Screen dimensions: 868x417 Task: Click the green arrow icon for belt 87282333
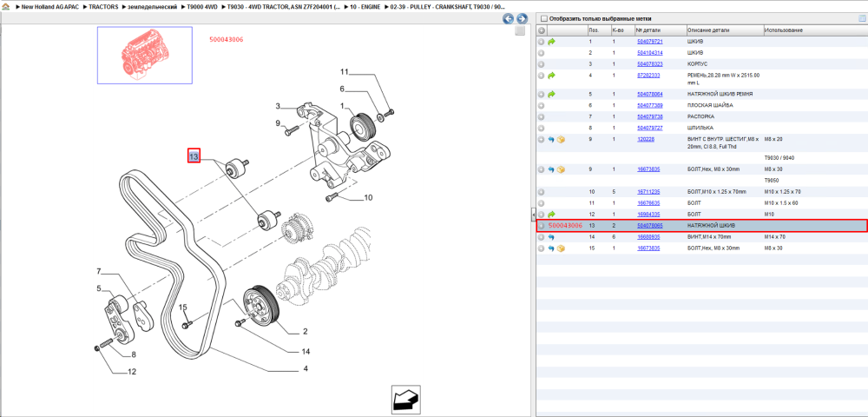[x=551, y=75]
